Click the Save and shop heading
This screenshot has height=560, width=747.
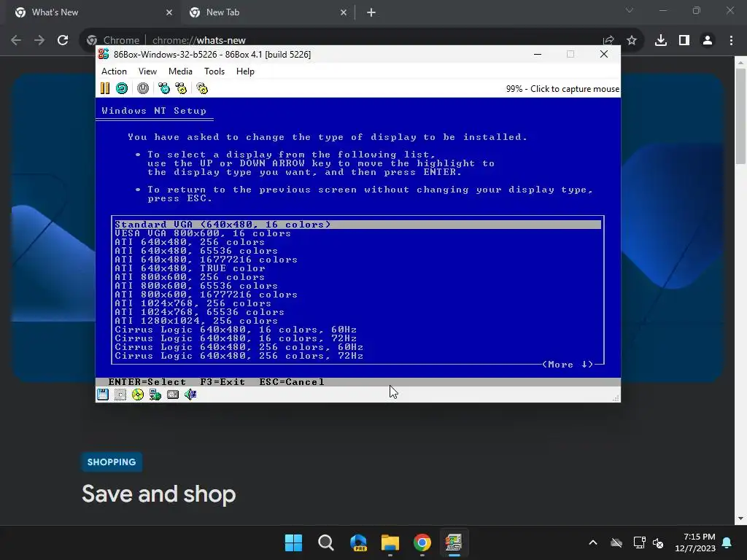pyautogui.click(x=158, y=494)
